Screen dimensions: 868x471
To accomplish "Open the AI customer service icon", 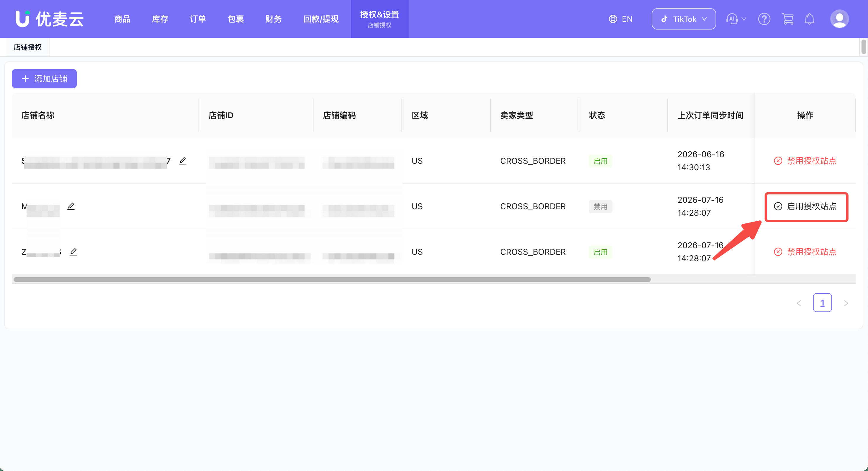I will tap(732, 19).
